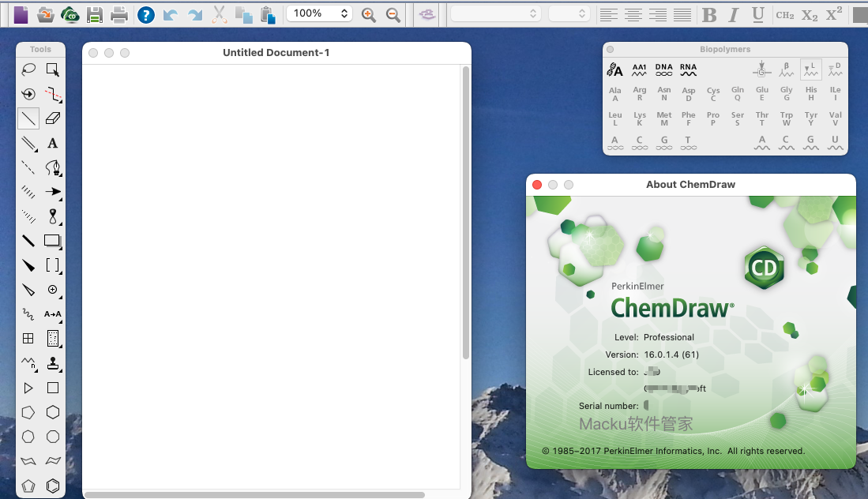
Task: Pick the Cyclohexane ring tool
Action: click(53, 412)
